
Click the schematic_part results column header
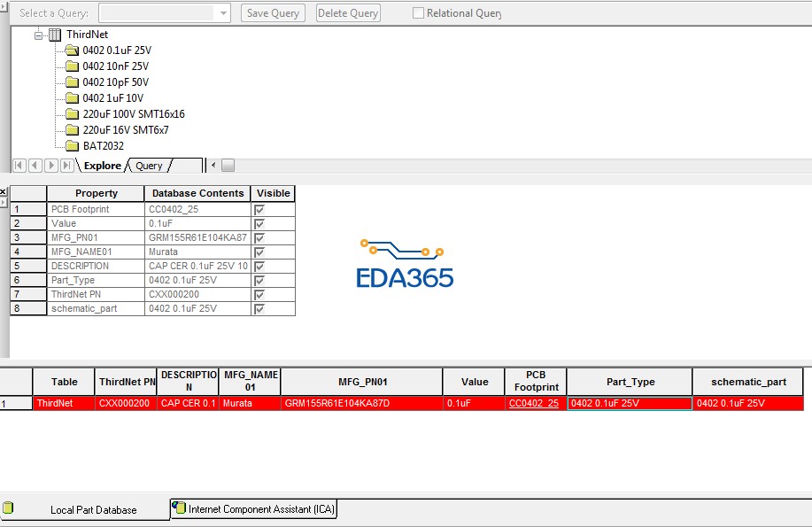click(x=747, y=382)
